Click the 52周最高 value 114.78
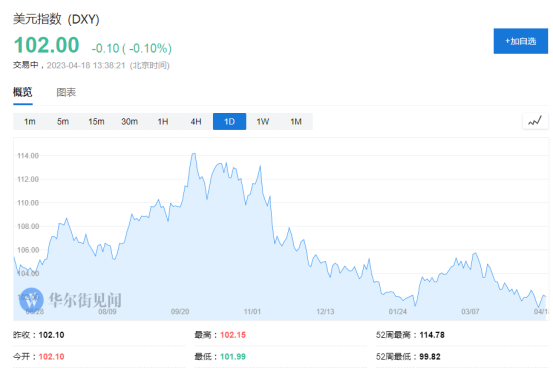The height and width of the screenshot is (372, 553). [x=432, y=335]
